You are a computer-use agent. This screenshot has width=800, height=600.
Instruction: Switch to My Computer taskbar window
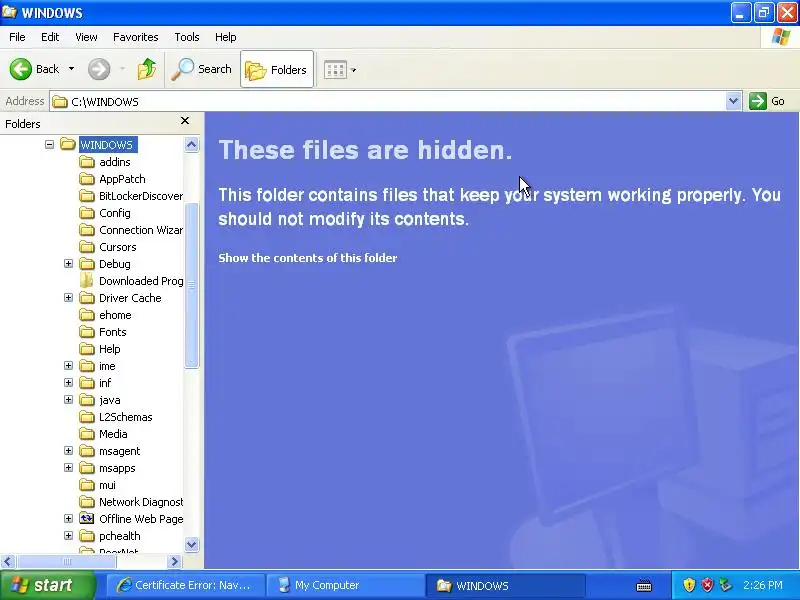(x=345, y=585)
